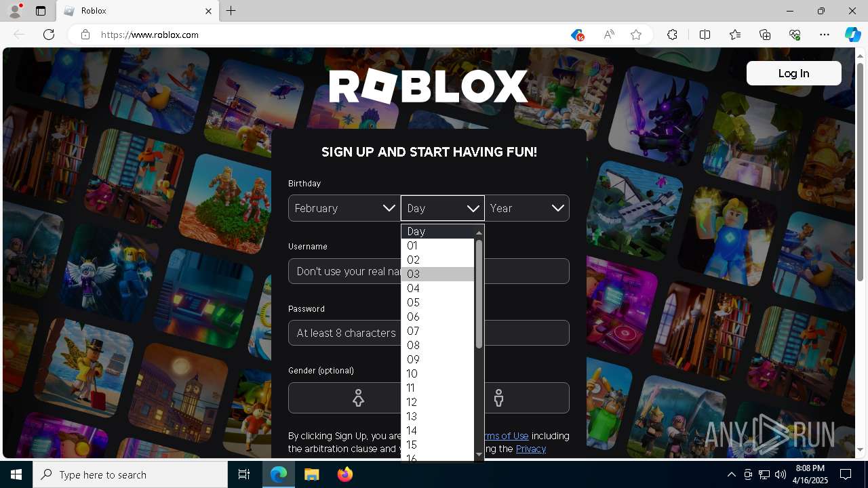
Task: Select the female gender option
Action: click(x=358, y=398)
